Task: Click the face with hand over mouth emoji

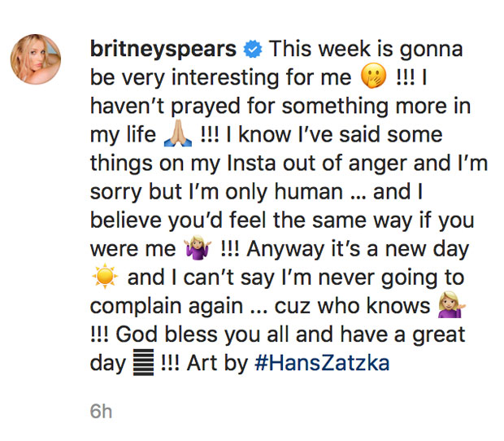Action: pyautogui.click(x=370, y=79)
